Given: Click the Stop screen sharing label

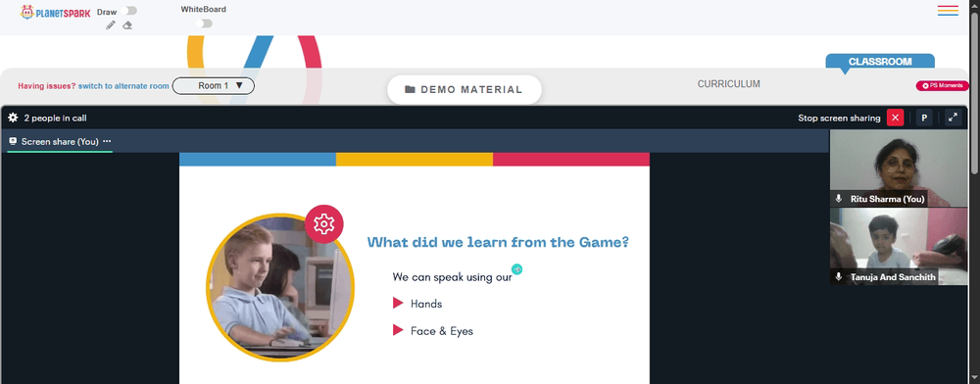Looking at the screenshot, I should pos(839,118).
